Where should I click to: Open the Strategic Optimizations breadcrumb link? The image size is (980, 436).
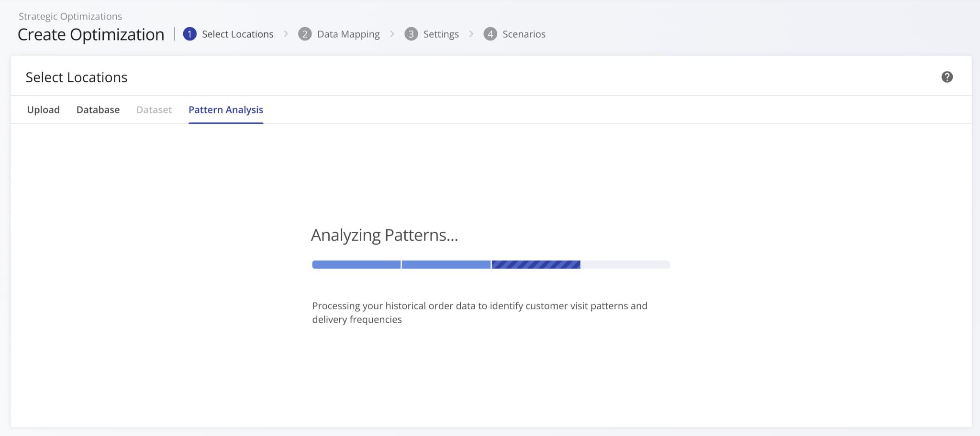point(70,16)
